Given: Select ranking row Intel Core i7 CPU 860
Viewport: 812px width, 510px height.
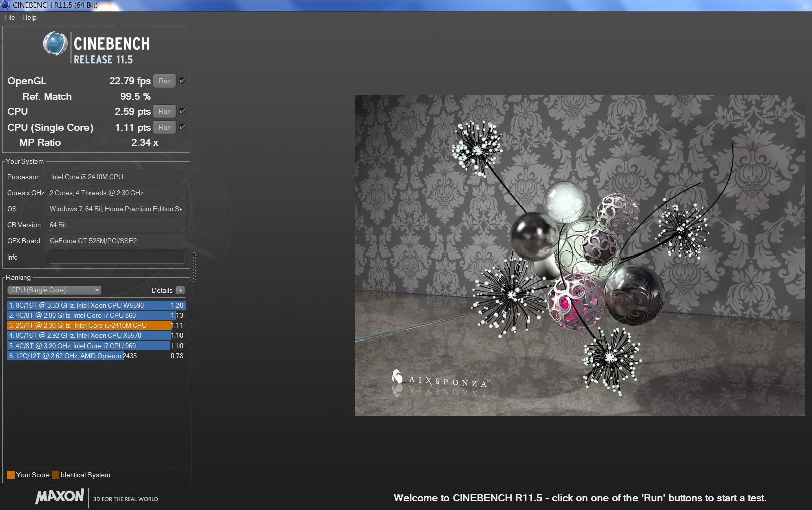Looking at the screenshot, I should tap(96, 315).
